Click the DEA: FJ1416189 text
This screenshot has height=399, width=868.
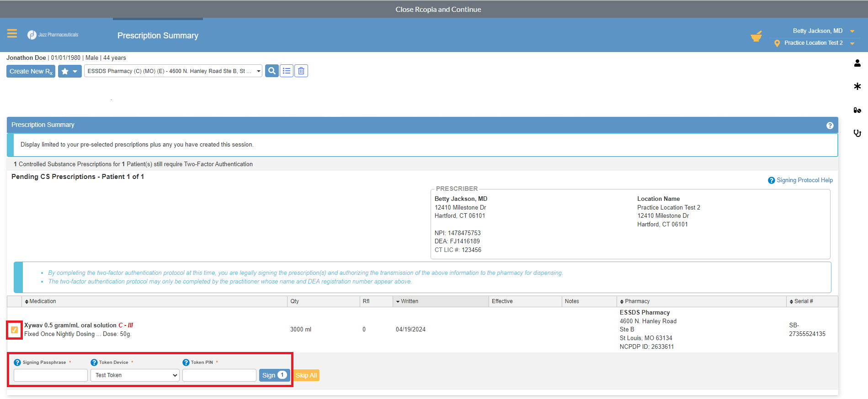click(457, 241)
